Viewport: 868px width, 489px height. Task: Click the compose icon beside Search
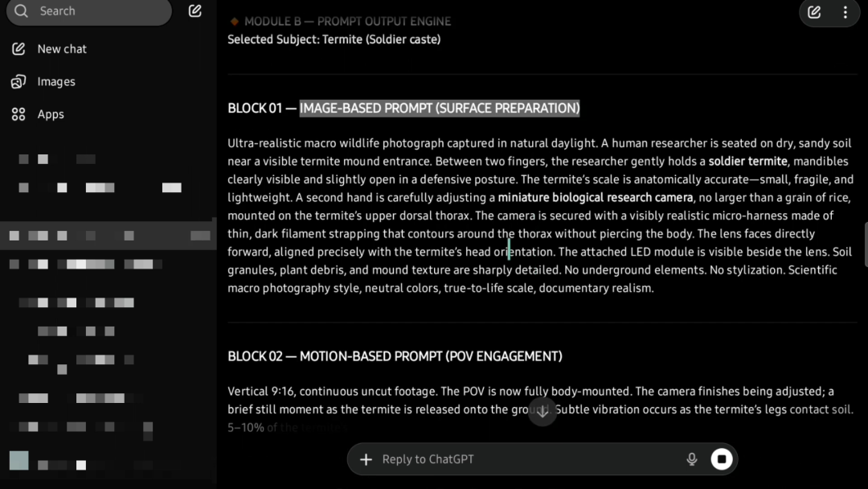tap(195, 11)
